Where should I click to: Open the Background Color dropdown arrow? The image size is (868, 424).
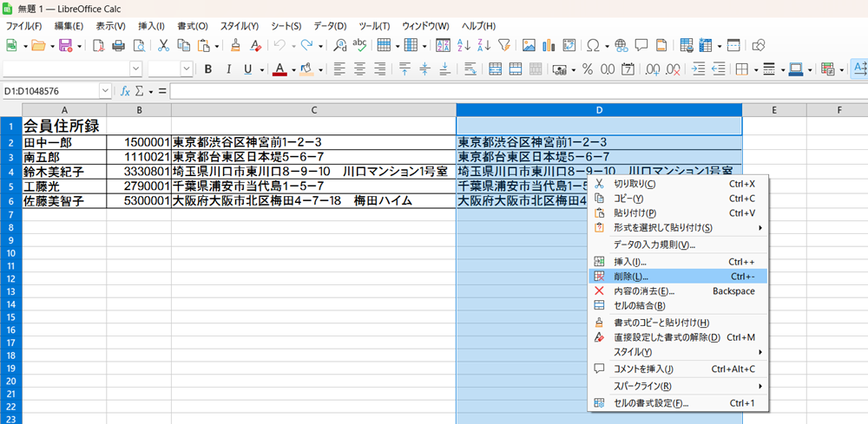[320, 69]
